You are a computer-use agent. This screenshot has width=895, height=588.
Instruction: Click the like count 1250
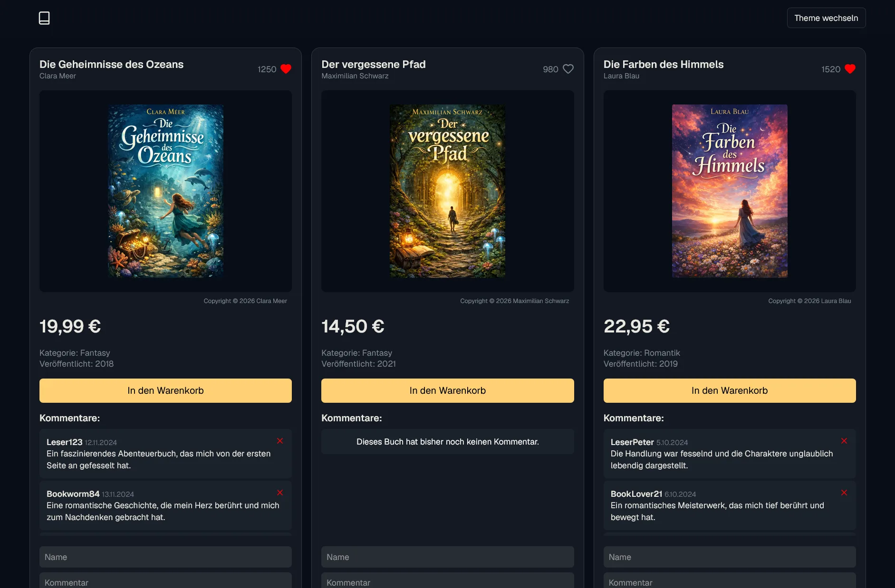[x=267, y=69]
